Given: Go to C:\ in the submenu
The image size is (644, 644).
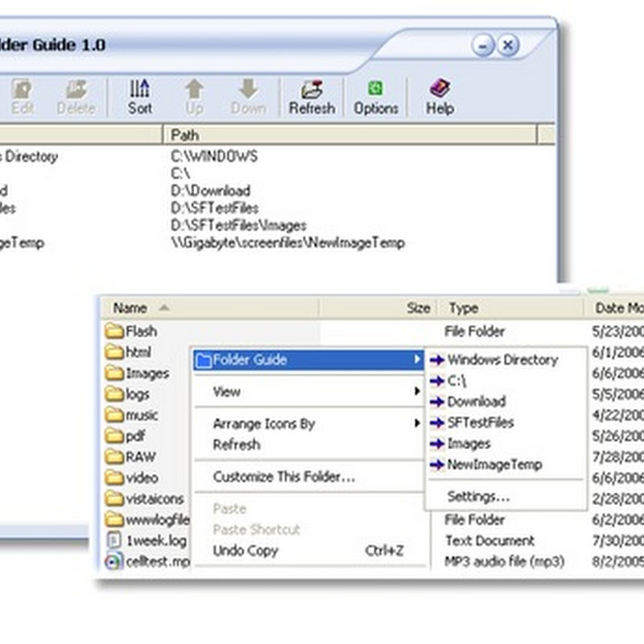Looking at the screenshot, I should coord(506,381).
